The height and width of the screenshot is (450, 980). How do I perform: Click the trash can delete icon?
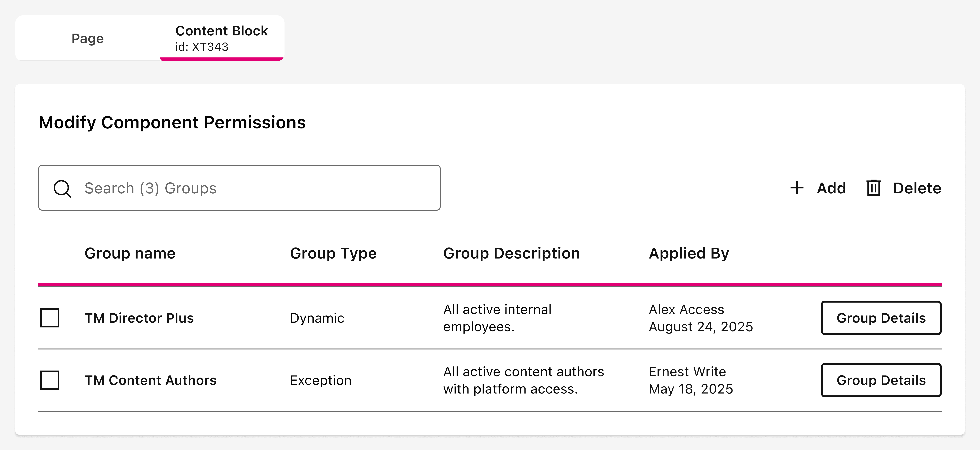[874, 188]
